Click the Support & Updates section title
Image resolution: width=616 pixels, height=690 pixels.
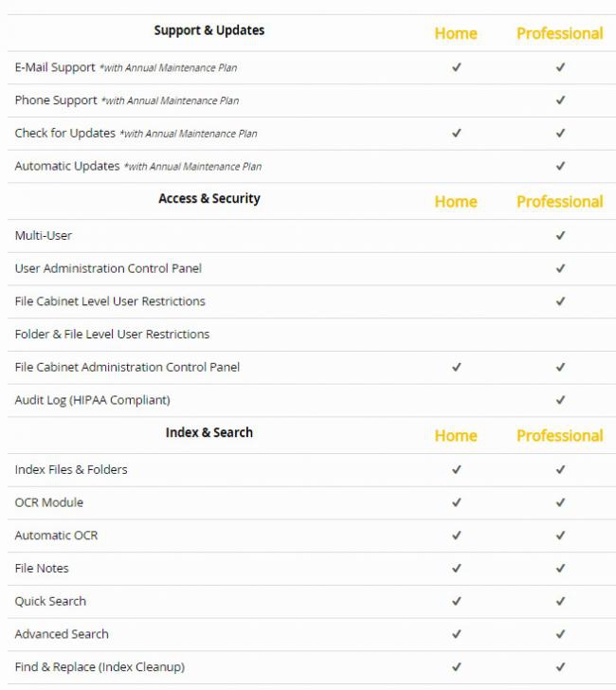pos(209,30)
